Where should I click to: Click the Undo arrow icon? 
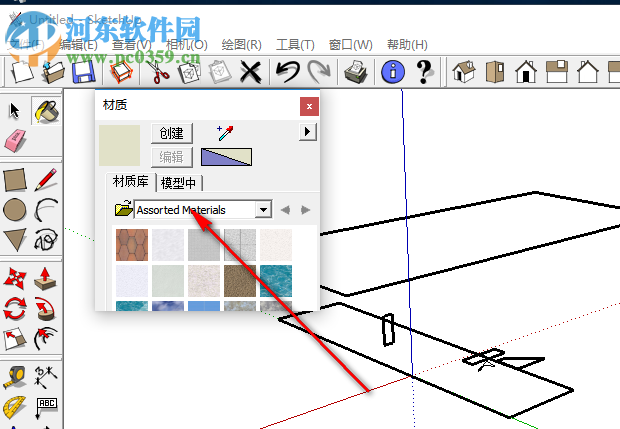pyautogui.click(x=287, y=72)
